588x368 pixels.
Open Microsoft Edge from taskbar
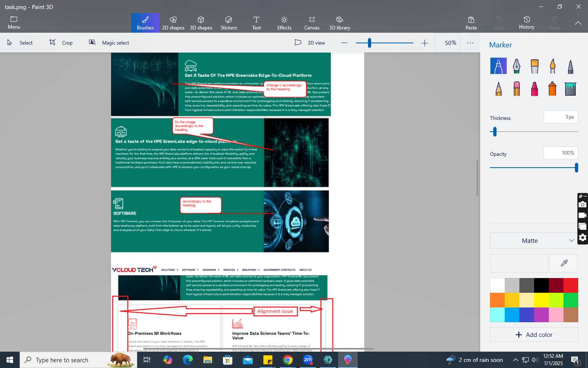(187, 360)
